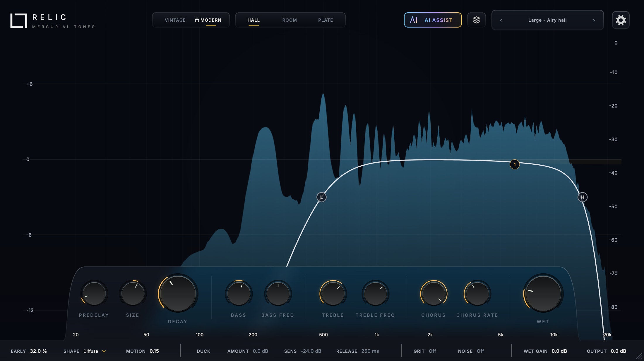Open the settings gear
This screenshot has height=361, width=644.
click(621, 20)
